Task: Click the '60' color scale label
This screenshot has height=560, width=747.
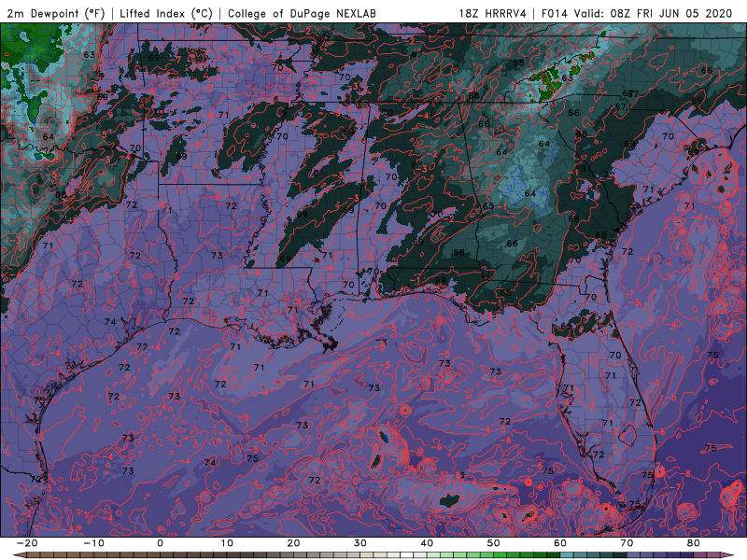Action: (560, 543)
